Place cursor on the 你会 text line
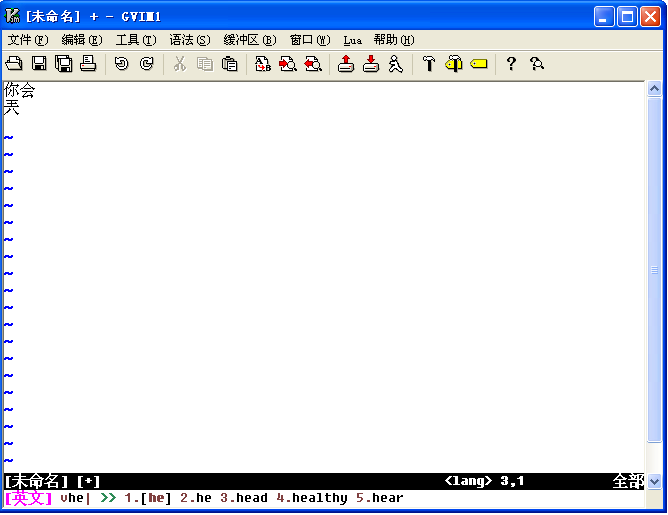This screenshot has height=515, width=668. click(x=20, y=90)
